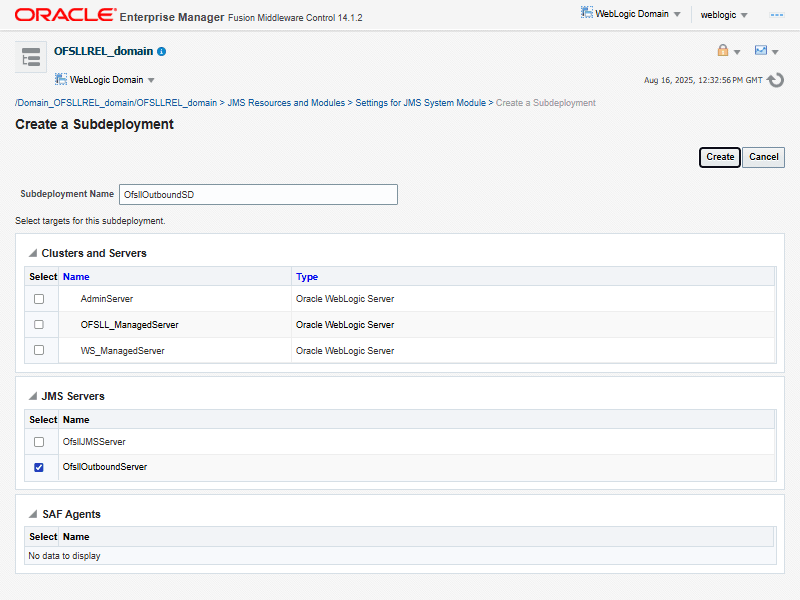This screenshot has width=800, height=600.
Task: Go to Settings for JMS System Module breadcrumb
Action: pyautogui.click(x=420, y=103)
